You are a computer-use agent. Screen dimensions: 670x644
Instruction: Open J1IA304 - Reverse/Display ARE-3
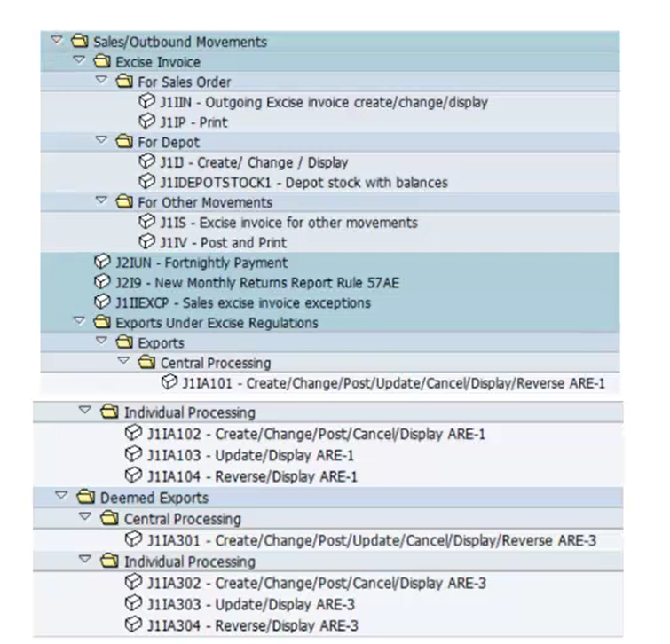pos(253,626)
